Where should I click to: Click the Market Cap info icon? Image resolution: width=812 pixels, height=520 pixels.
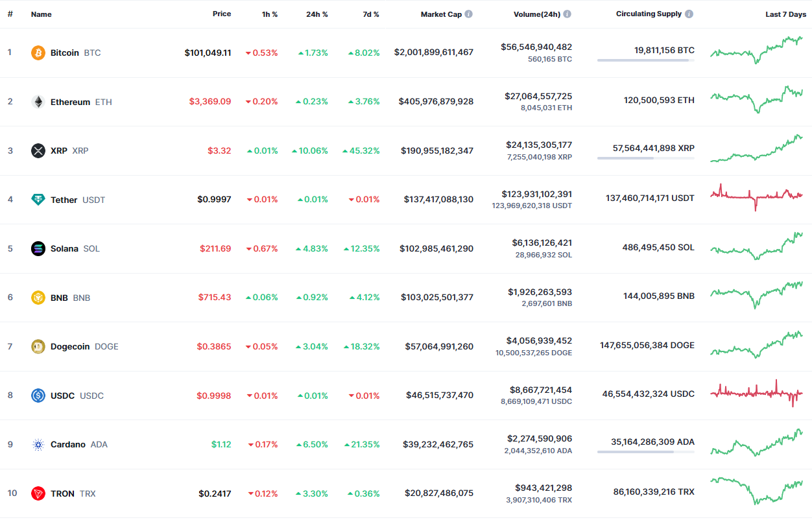(x=468, y=14)
